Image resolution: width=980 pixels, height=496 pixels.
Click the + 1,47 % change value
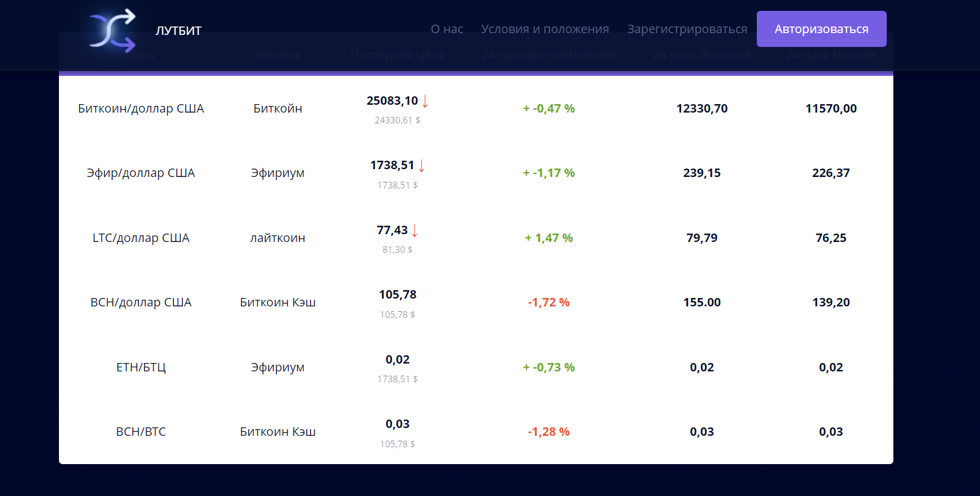coord(548,238)
